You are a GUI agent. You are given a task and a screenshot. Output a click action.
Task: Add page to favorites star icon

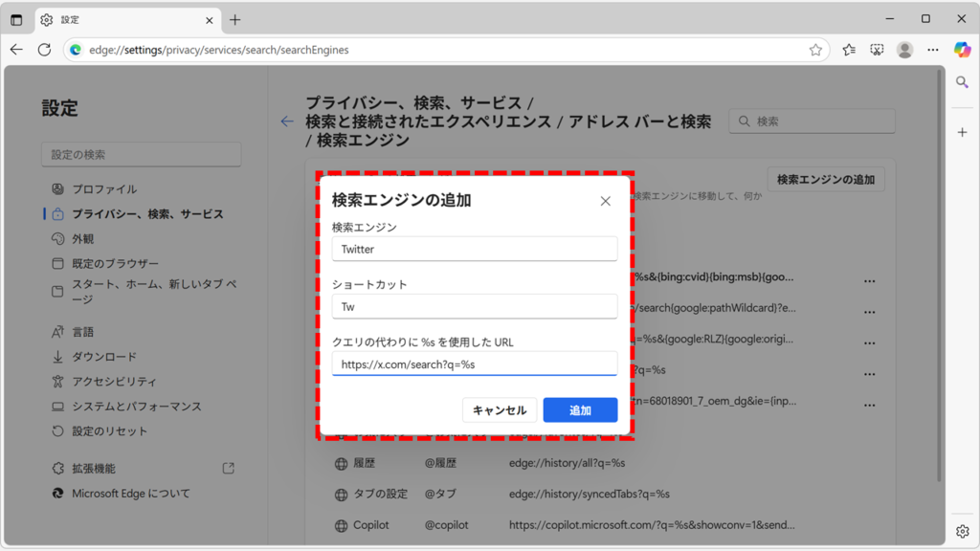pyautogui.click(x=815, y=50)
